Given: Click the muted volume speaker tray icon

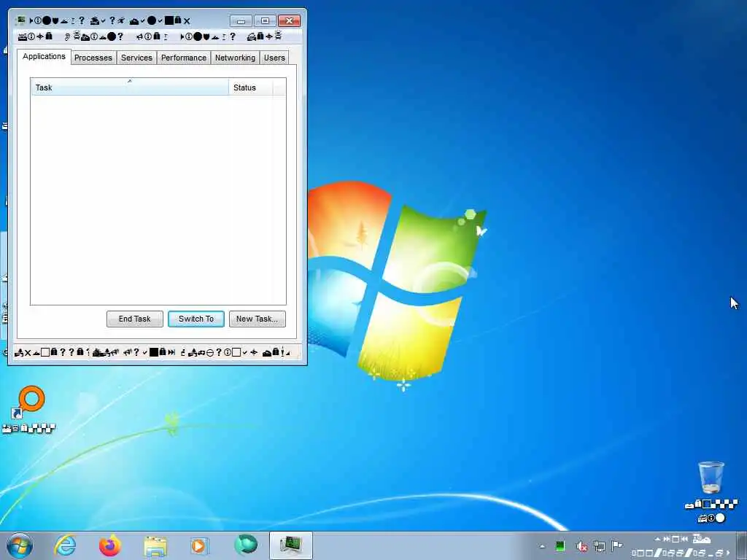Looking at the screenshot, I should pyautogui.click(x=581, y=547).
